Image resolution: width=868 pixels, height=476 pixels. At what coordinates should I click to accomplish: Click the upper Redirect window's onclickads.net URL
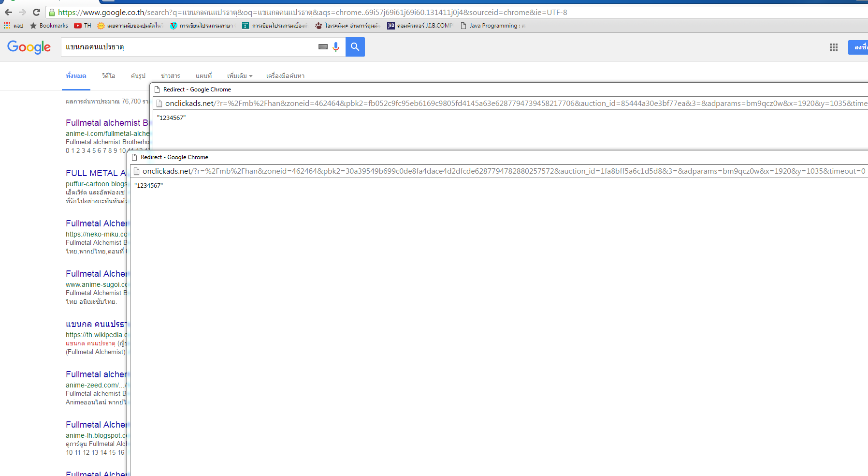[x=516, y=104]
